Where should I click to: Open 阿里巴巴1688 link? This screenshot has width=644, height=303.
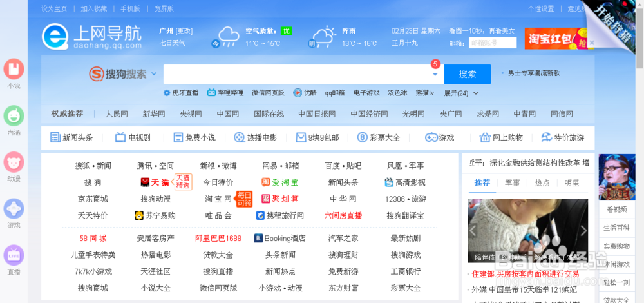click(218, 238)
